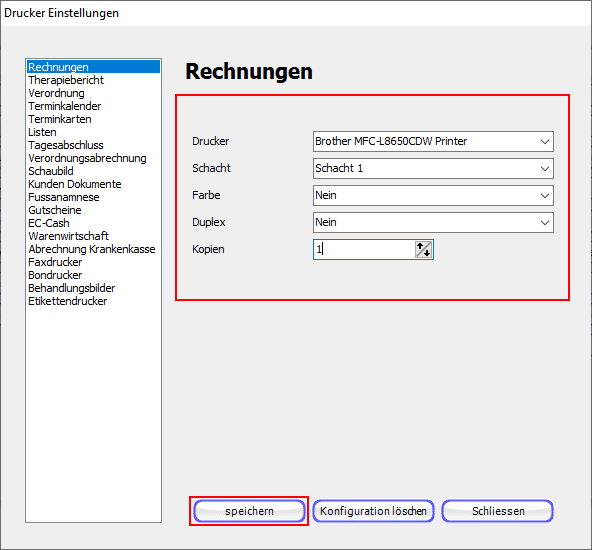The width and height of the screenshot is (592, 550).
Task: Choose Etikettendrucker list item
Action: click(68, 301)
